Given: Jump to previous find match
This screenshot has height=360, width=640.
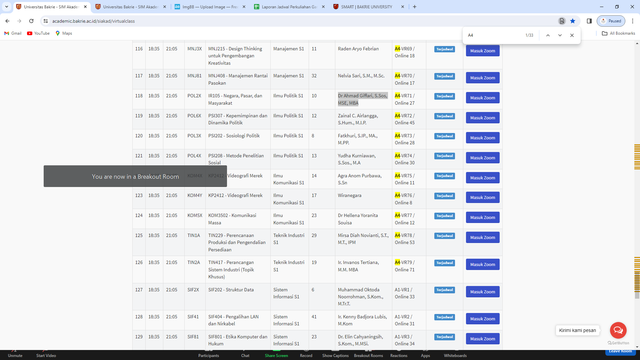Looking at the screenshot, I should [x=548, y=36].
